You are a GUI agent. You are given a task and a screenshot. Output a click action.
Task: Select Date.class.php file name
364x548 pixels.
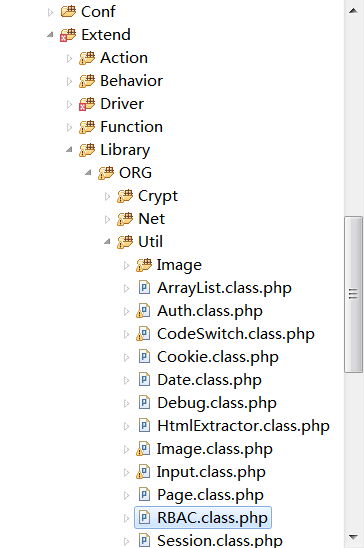pyautogui.click(x=209, y=380)
